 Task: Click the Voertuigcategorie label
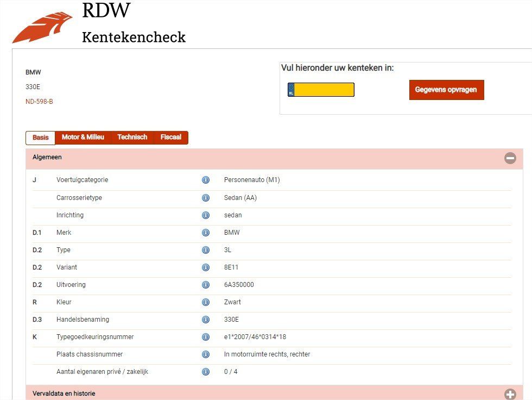tap(82, 180)
